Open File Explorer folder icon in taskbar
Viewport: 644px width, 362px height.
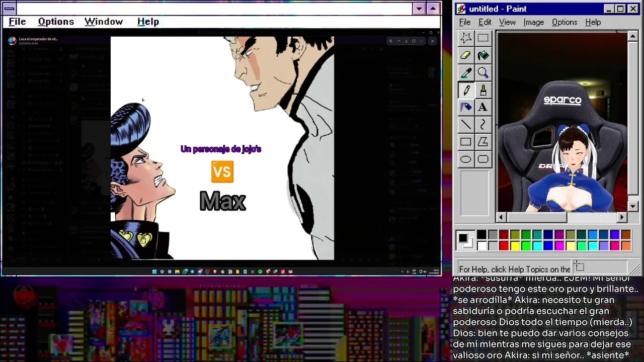(x=177, y=271)
